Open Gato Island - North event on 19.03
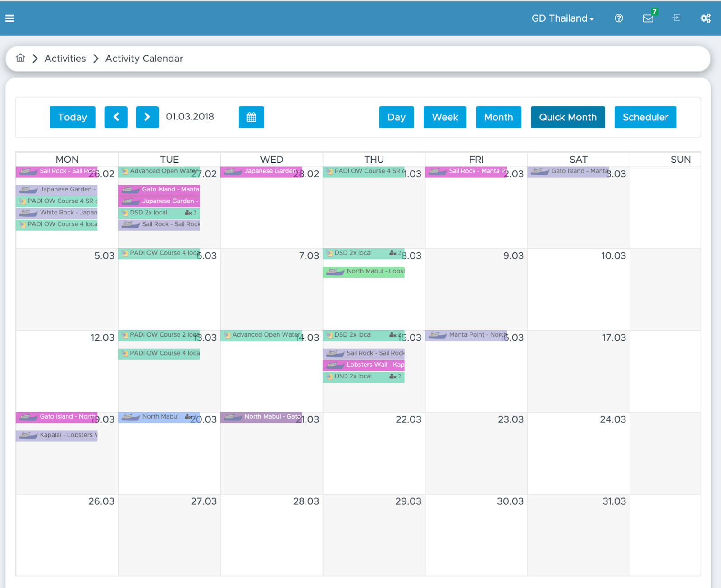Screen dimensions: 721x588 pos(57,417)
